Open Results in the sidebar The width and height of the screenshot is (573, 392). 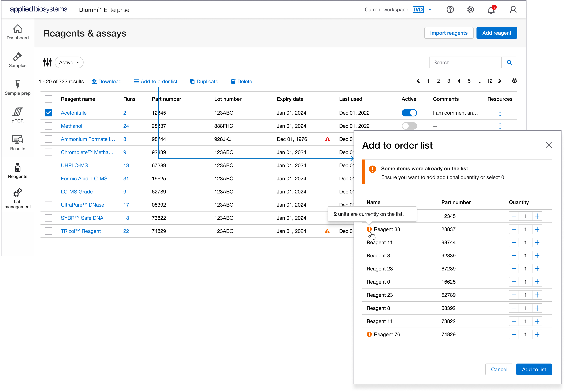coord(18,143)
